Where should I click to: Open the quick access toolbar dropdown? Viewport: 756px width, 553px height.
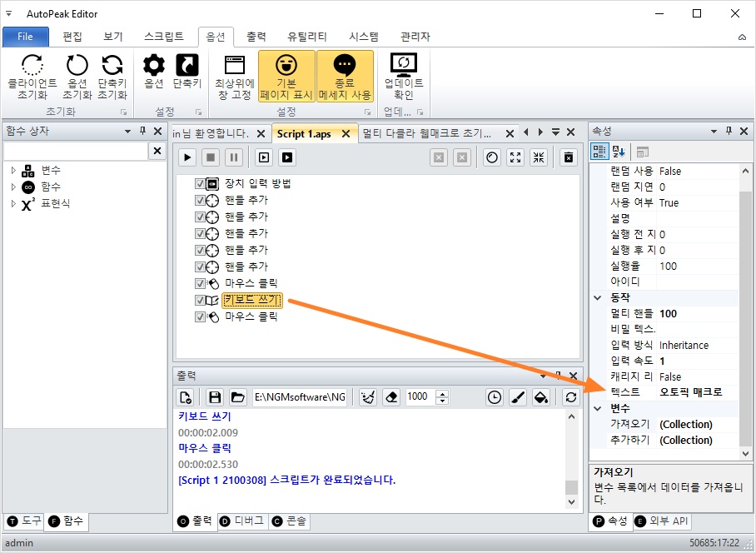coord(8,13)
